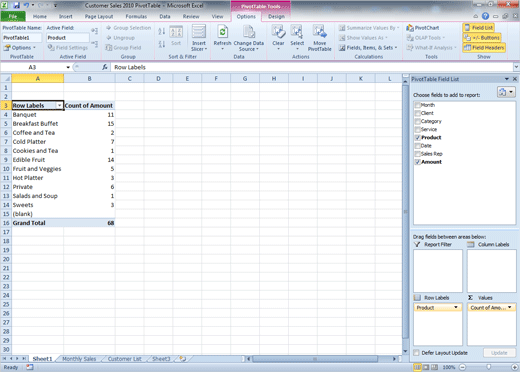Click Sort Z to A icon
Image resolution: width=520 pixels, height=372 pixels.
[162, 44]
